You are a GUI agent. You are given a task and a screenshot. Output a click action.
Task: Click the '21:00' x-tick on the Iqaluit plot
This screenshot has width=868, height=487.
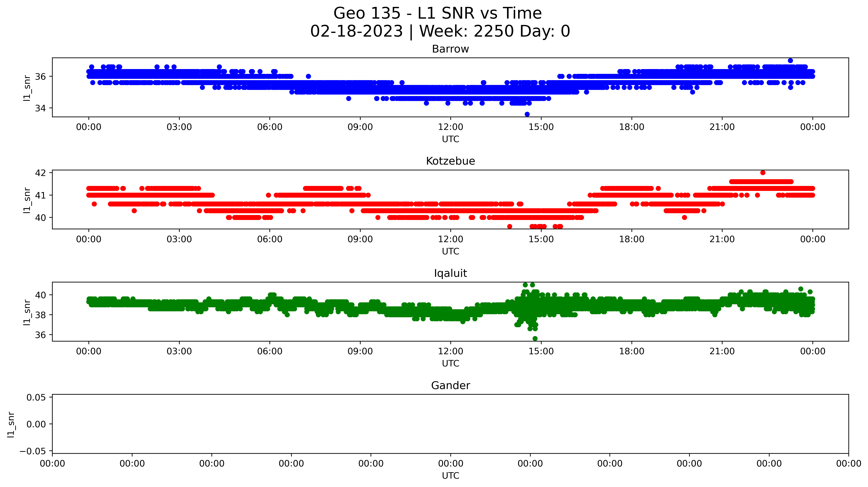click(722, 351)
